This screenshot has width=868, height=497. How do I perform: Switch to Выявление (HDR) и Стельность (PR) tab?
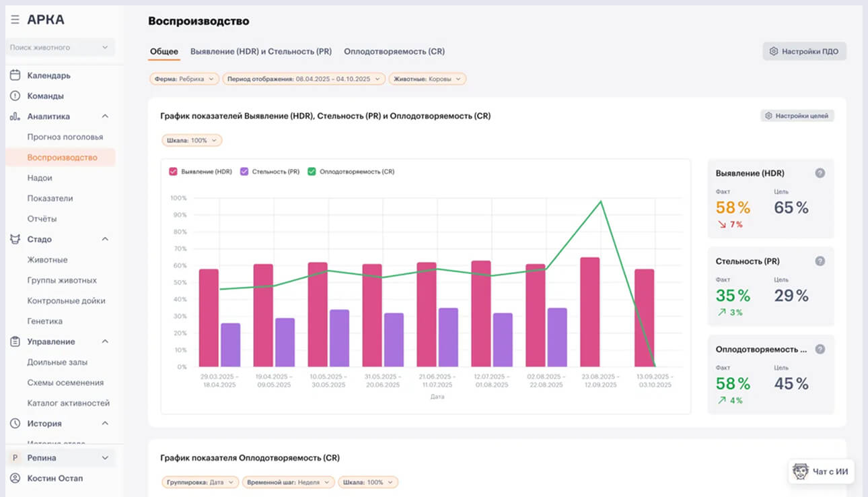(261, 51)
